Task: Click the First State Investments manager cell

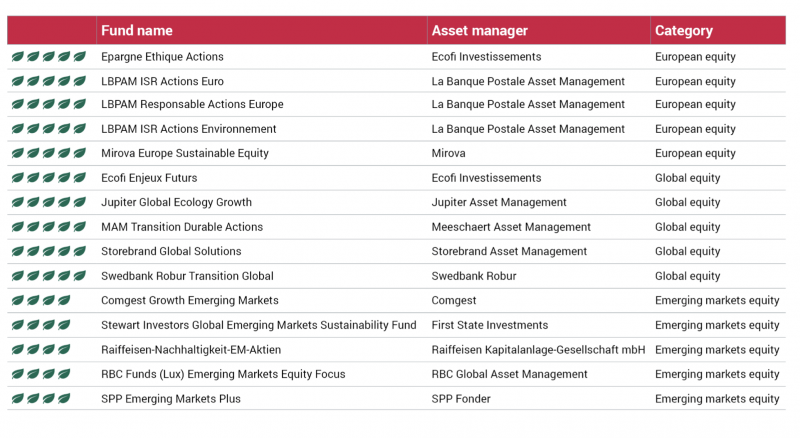Action: pyautogui.click(x=490, y=325)
